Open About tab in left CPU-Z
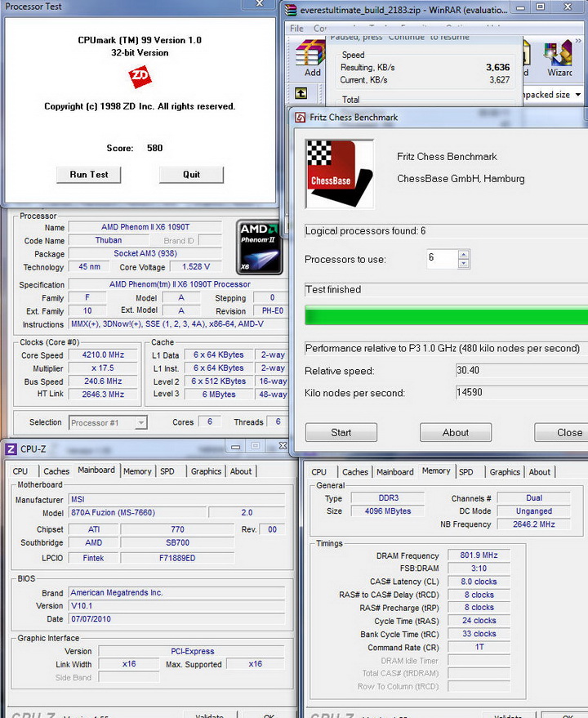The width and height of the screenshot is (588, 718). coord(241,471)
